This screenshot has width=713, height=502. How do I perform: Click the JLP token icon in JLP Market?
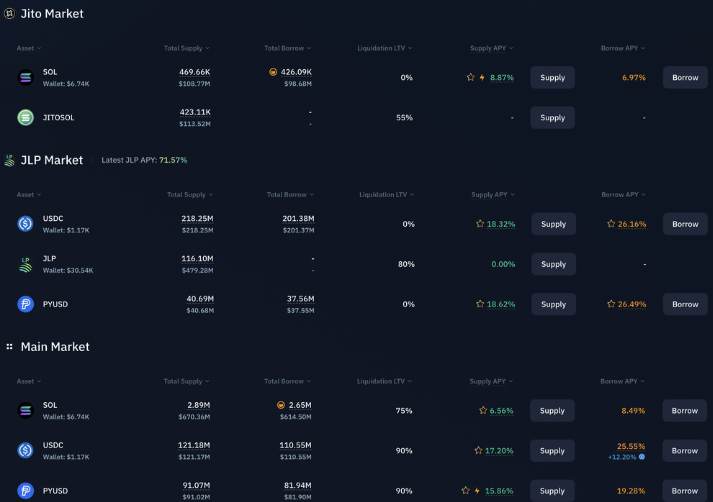coord(25,264)
